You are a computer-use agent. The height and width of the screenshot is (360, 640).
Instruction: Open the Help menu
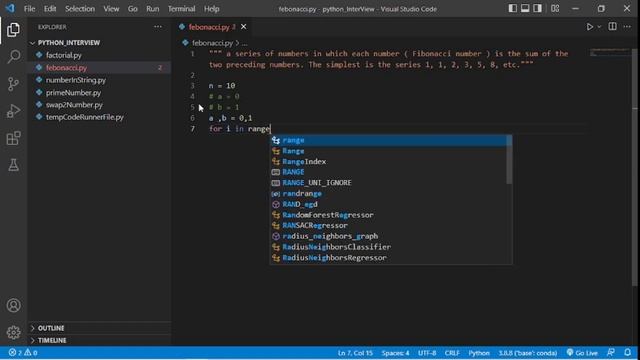[211, 9]
